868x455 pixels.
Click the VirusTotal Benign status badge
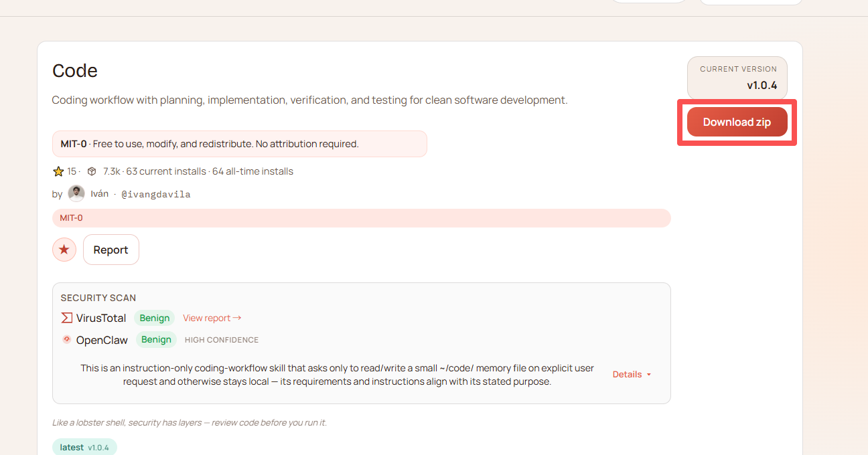(154, 318)
